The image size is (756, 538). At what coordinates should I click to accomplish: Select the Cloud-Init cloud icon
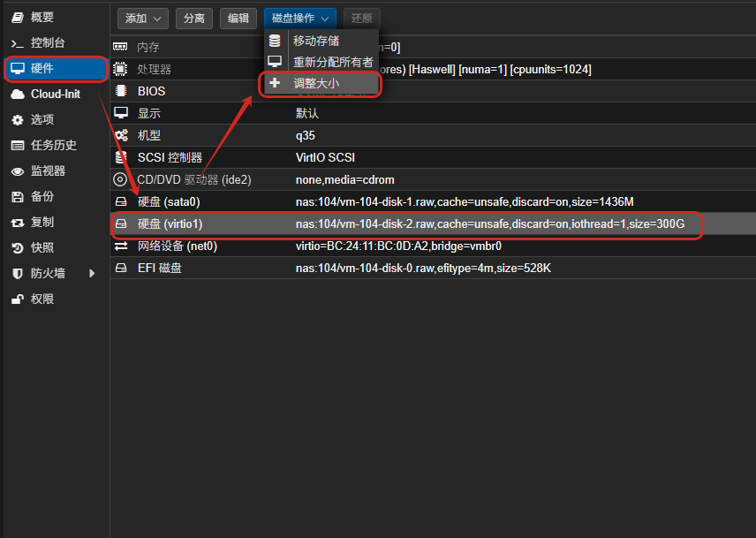click(17, 94)
